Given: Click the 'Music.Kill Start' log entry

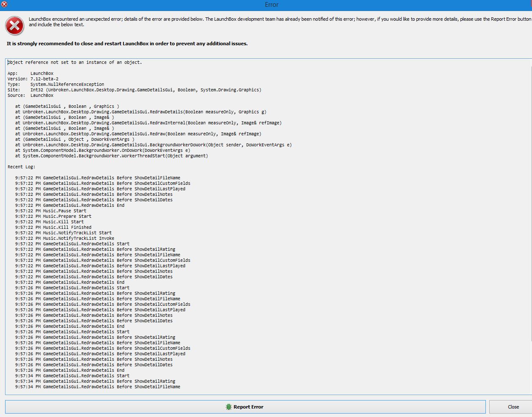Looking at the screenshot, I should 50,222.
